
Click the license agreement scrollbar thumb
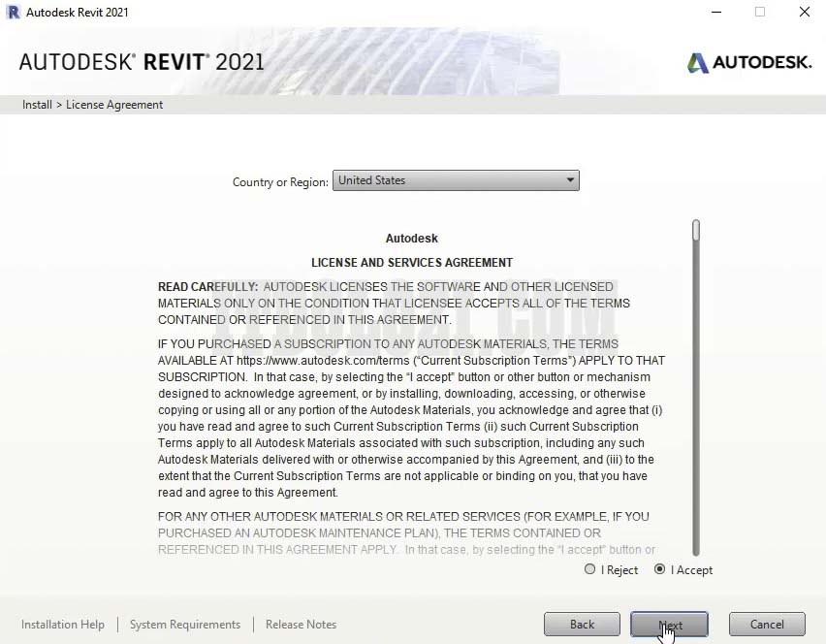click(x=695, y=231)
